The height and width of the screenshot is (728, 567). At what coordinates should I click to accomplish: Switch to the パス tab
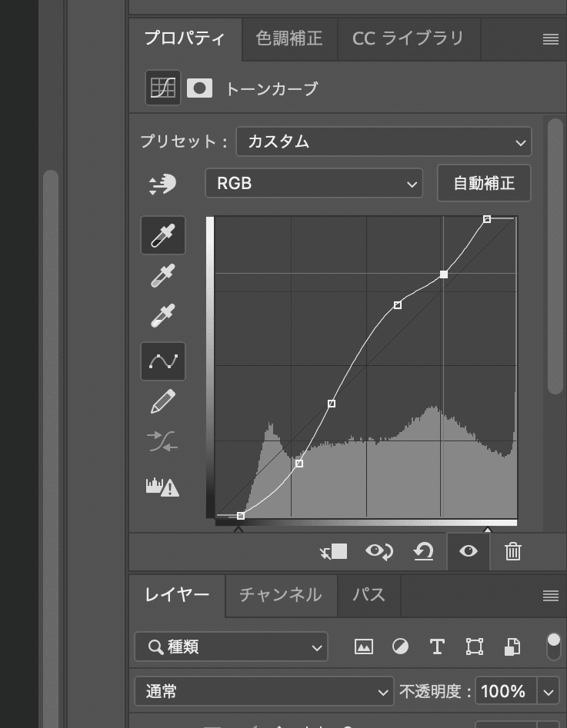click(369, 595)
